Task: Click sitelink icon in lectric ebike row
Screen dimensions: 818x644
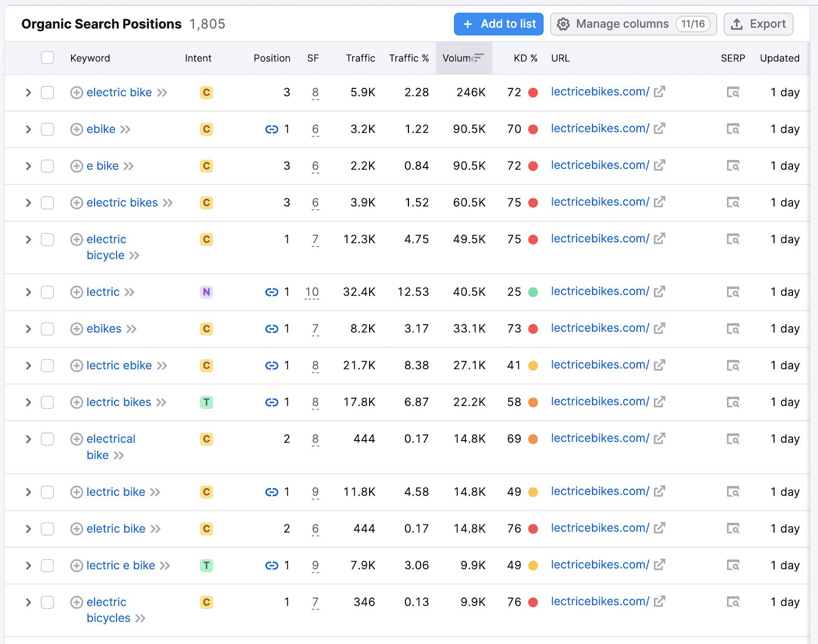Action: pyautogui.click(x=271, y=366)
